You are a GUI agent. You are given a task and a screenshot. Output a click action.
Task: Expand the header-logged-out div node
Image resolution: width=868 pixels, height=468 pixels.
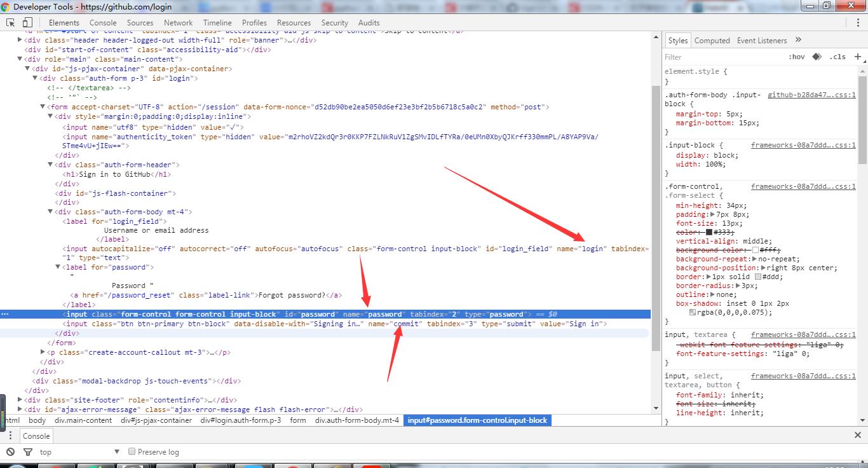click(20, 40)
